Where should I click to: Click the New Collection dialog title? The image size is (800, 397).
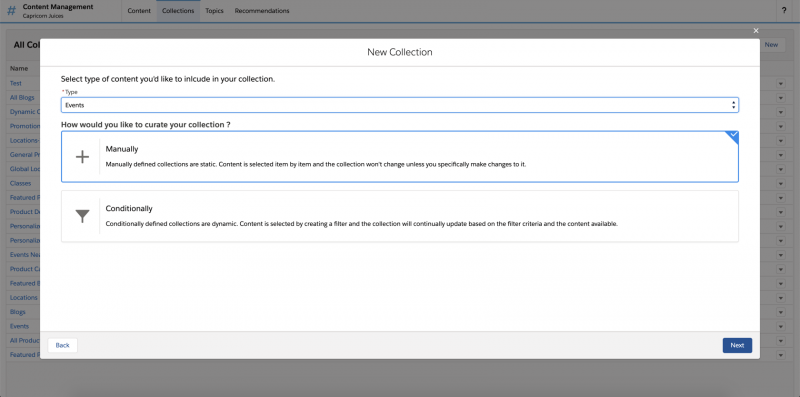click(399, 52)
